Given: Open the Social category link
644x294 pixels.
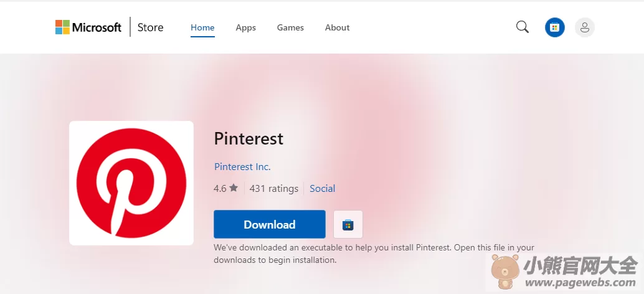Looking at the screenshot, I should click(323, 189).
